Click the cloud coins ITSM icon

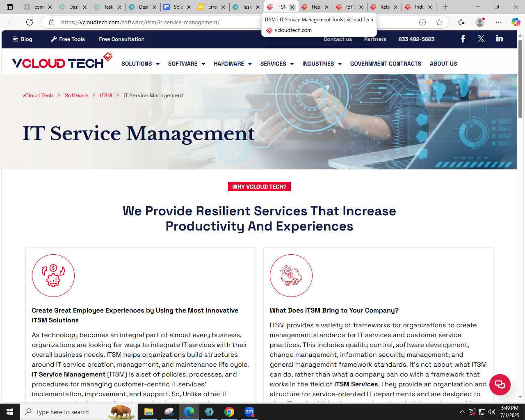291,276
